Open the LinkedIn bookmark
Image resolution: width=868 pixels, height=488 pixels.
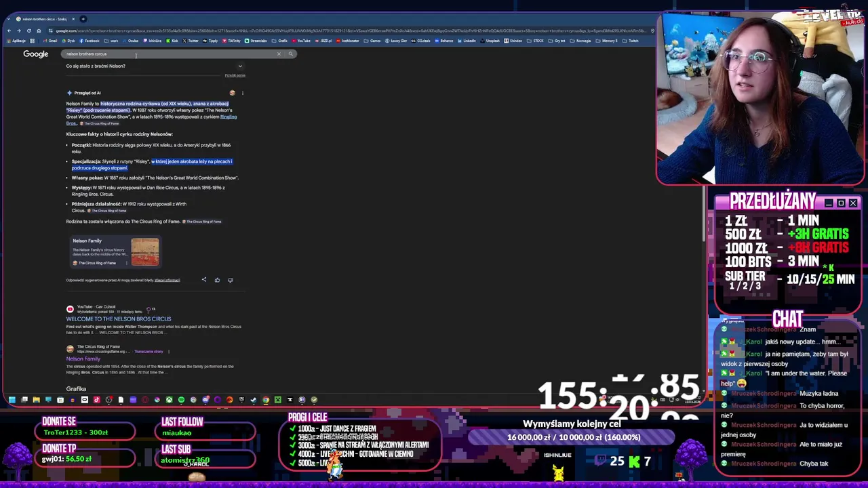click(x=466, y=41)
